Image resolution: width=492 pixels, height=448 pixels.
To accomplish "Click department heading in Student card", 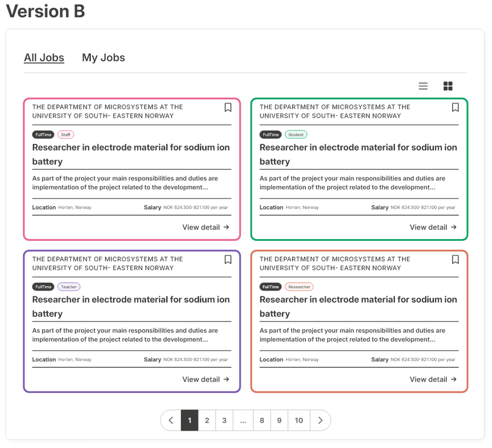I will pos(335,112).
